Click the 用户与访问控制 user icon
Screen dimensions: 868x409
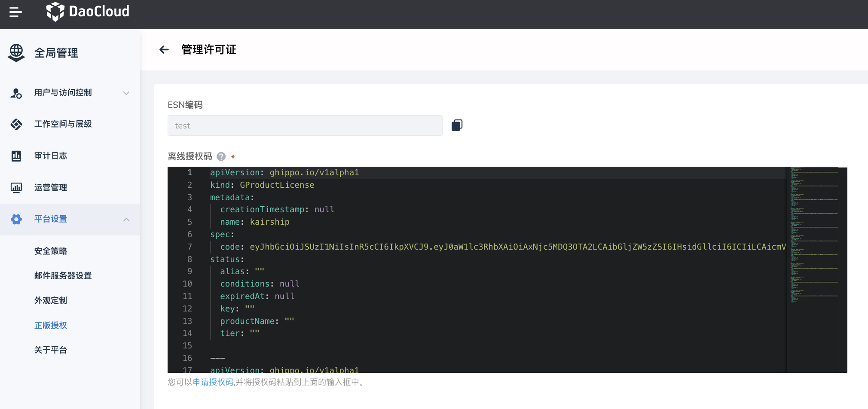tap(16, 93)
